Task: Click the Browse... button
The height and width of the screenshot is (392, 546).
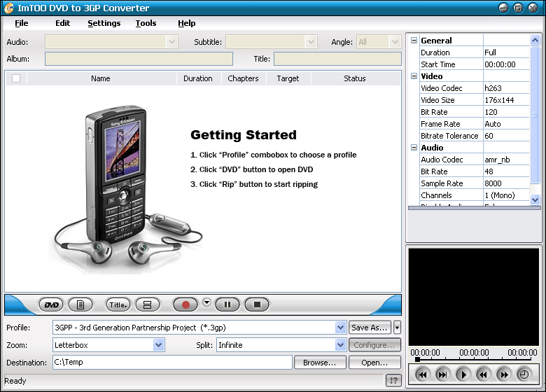Action: [320, 363]
